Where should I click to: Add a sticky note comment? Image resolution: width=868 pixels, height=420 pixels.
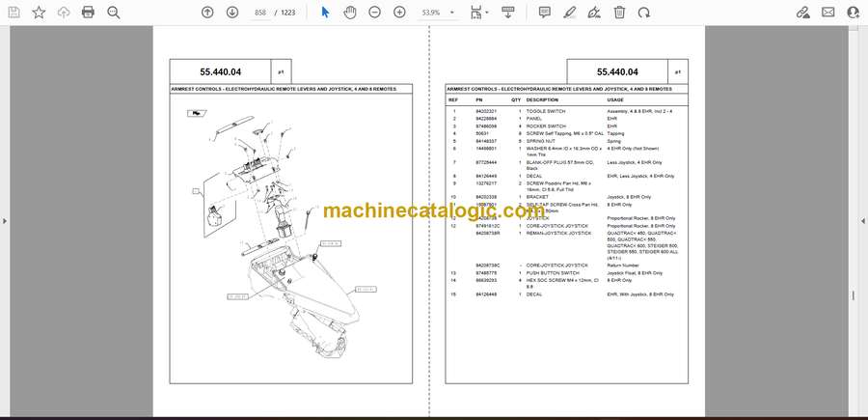545,13
